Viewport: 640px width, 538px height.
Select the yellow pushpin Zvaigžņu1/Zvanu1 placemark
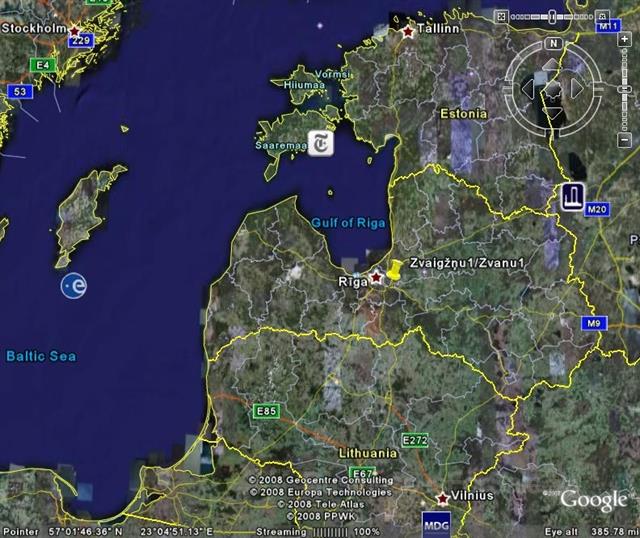pyautogui.click(x=394, y=270)
